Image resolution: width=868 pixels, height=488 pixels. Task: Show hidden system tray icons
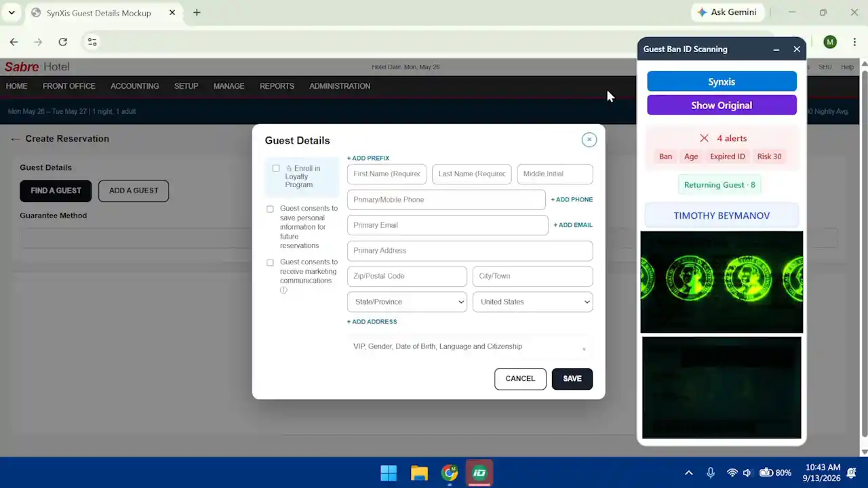coord(688,473)
